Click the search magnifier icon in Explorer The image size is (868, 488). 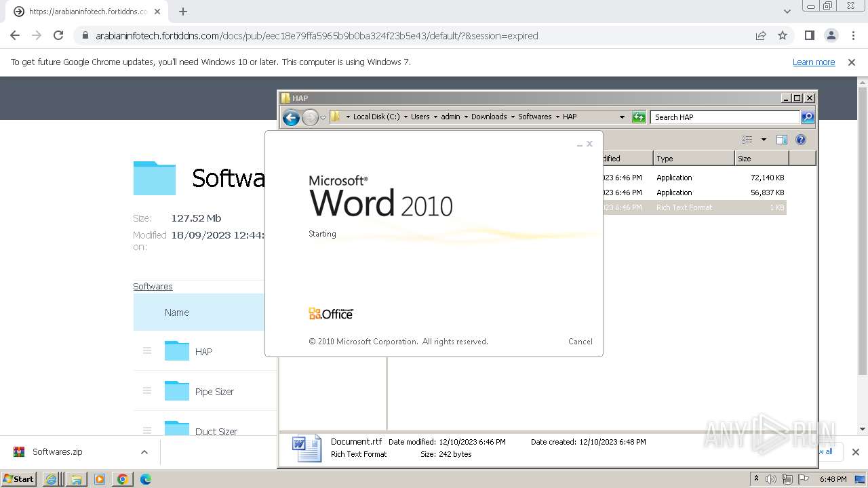pyautogui.click(x=808, y=117)
